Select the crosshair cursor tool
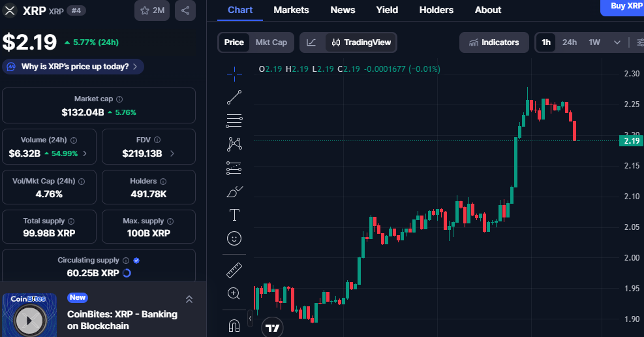Image resolution: width=644 pixels, height=337 pixels. tap(234, 74)
